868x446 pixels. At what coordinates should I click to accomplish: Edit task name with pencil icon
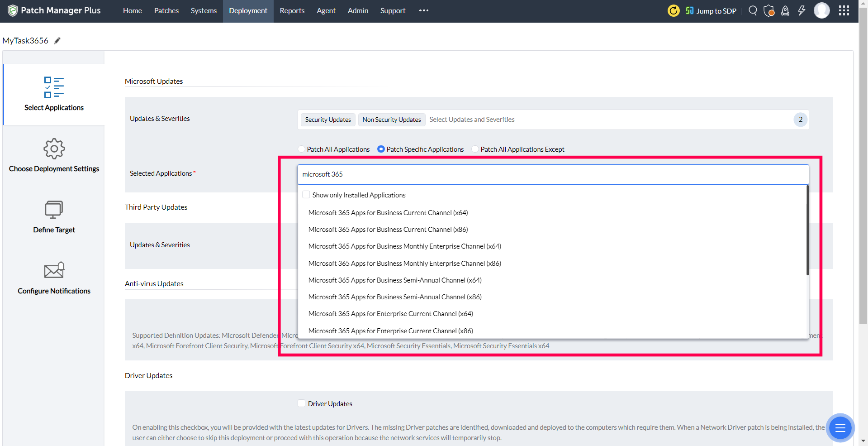[x=57, y=41]
